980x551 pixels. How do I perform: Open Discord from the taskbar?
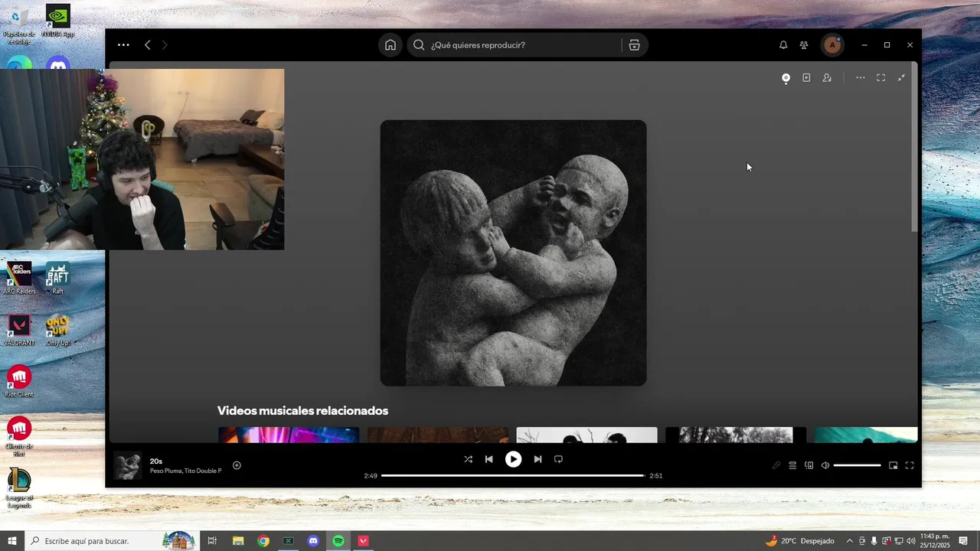[313, 541]
